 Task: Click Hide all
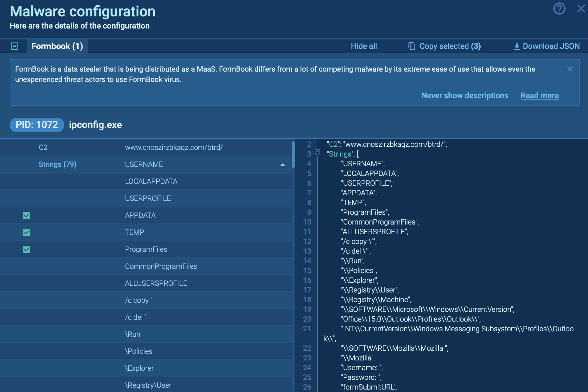[363, 46]
